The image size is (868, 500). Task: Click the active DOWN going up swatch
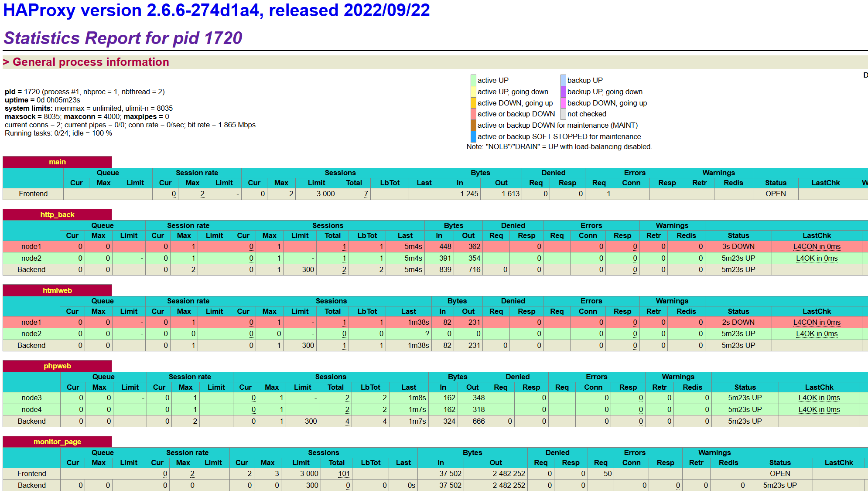(473, 103)
